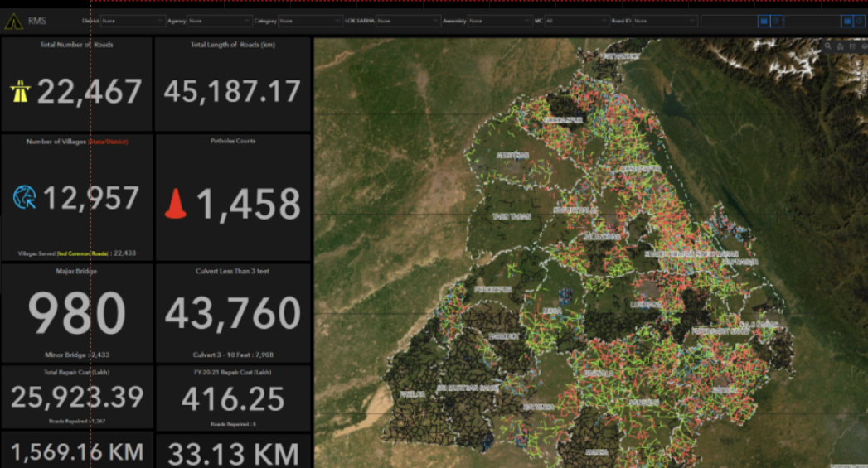Open the first date field's clock picker
The height and width of the screenshot is (468, 868).
(777, 21)
